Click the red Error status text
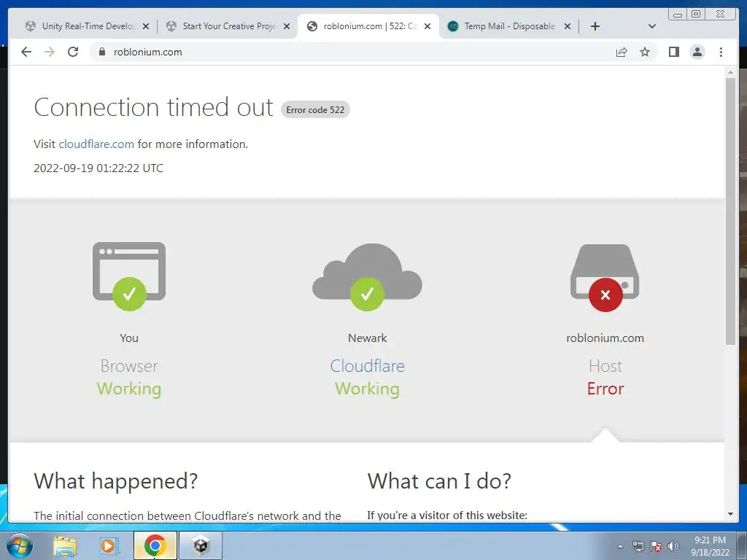 (605, 389)
